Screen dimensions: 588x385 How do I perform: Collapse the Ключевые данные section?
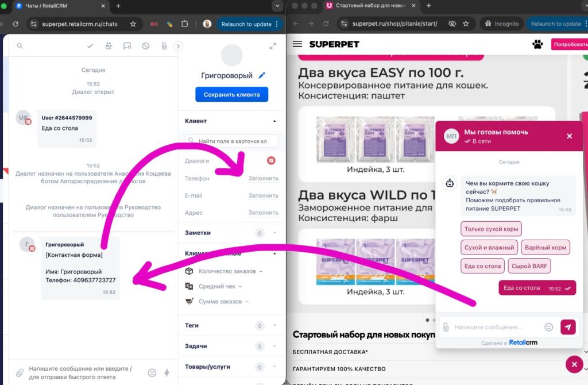(x=274, y=253)
